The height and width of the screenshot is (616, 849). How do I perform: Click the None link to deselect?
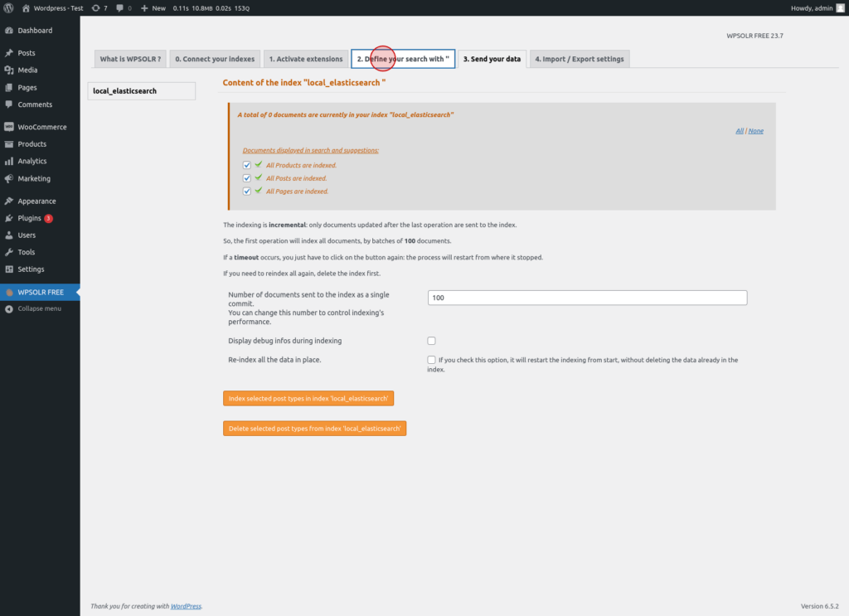pos(756,131)
